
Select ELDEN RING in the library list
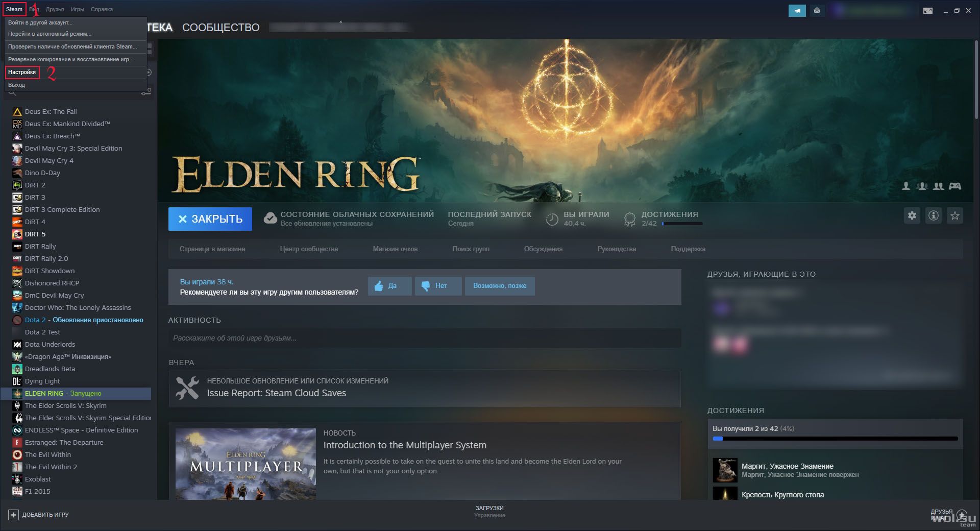coord(76,394)
